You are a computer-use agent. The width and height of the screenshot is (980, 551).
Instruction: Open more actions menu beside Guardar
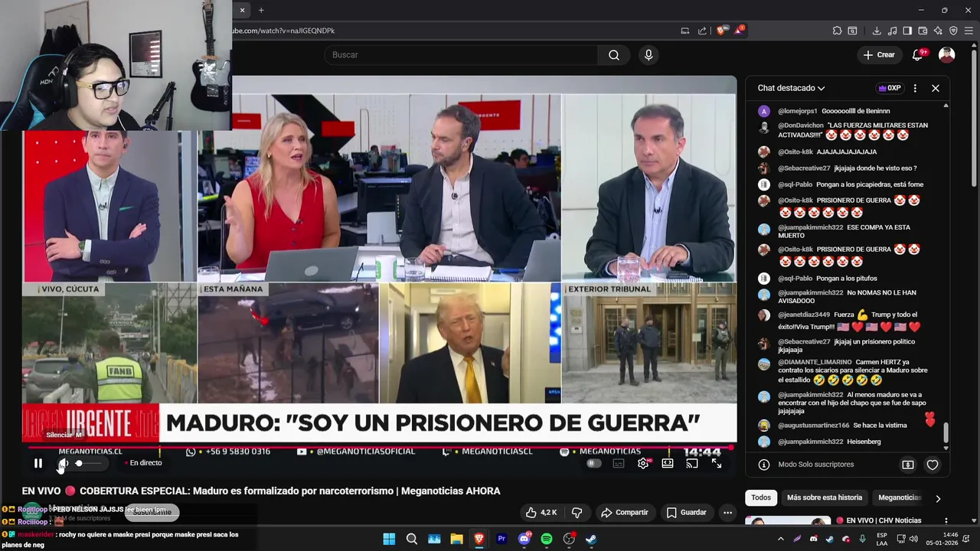click(x=728, y=513)
